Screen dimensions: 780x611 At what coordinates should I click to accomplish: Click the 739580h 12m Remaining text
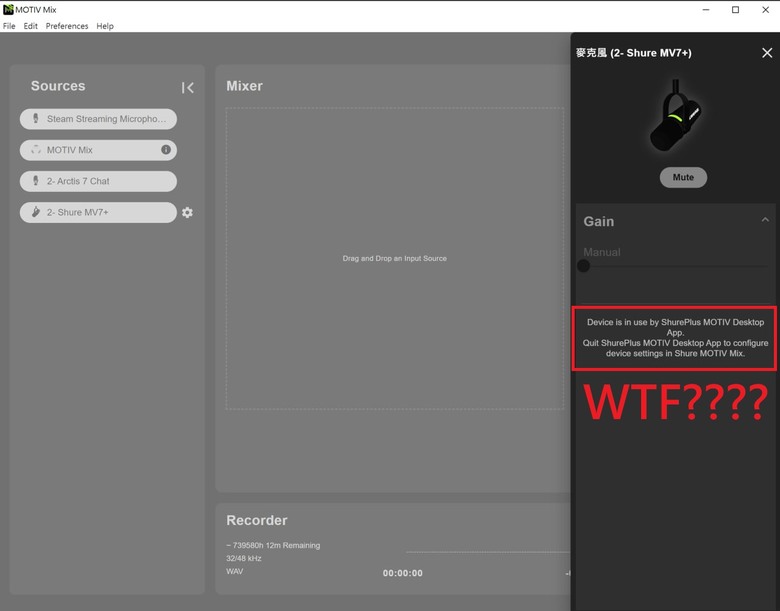(273, 545)
